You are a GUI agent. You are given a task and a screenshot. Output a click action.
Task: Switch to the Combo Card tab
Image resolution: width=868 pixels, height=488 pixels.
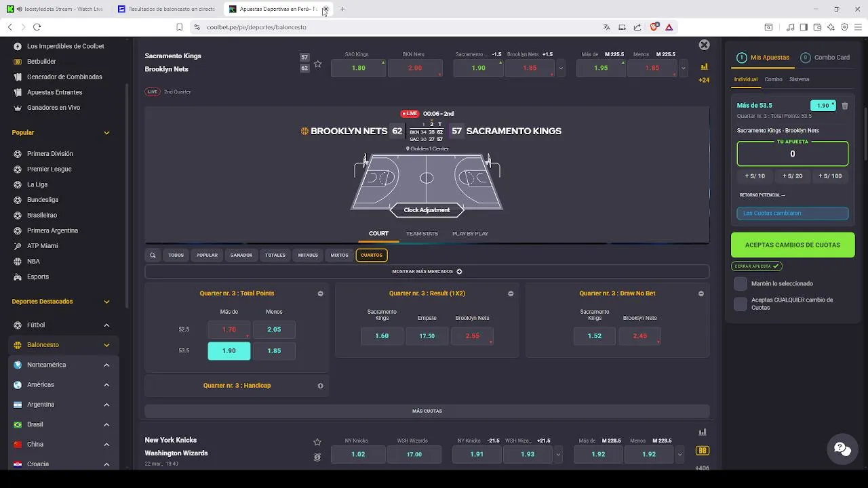825,58
